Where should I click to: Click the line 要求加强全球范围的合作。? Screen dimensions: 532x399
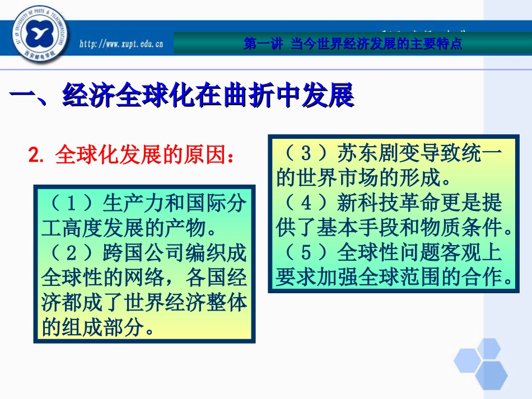tap(394, 278)
